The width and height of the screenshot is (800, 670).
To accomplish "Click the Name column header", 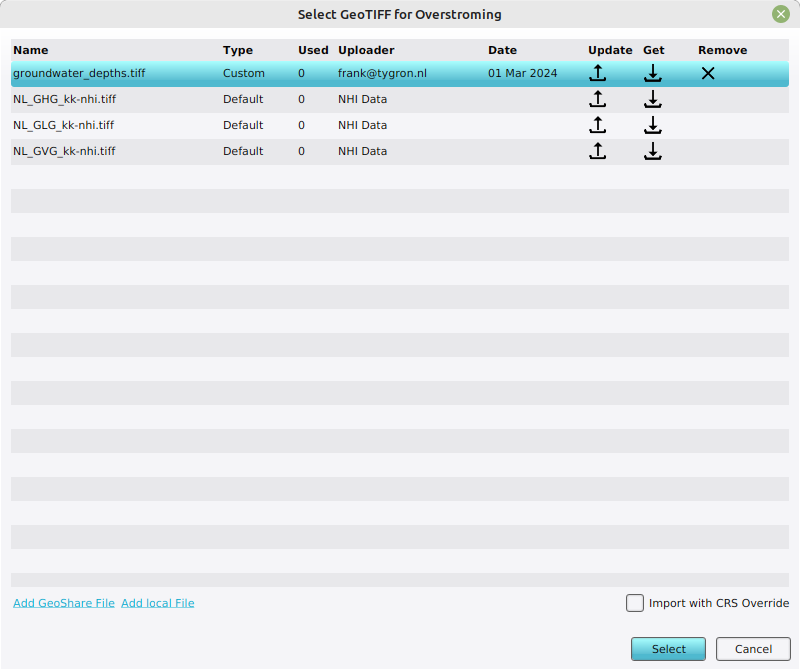I will tap(31, 50).
